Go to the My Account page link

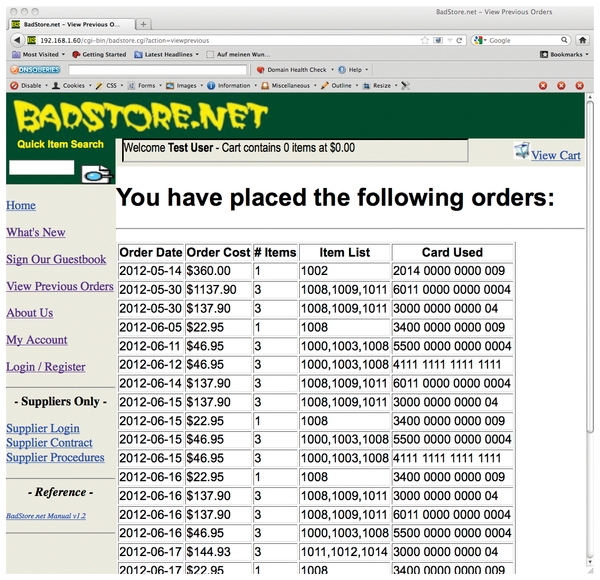(x=37, y=340)
